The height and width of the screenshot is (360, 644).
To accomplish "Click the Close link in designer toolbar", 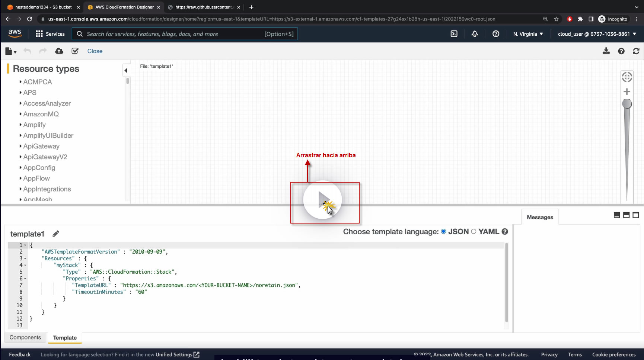I will 95,51.
